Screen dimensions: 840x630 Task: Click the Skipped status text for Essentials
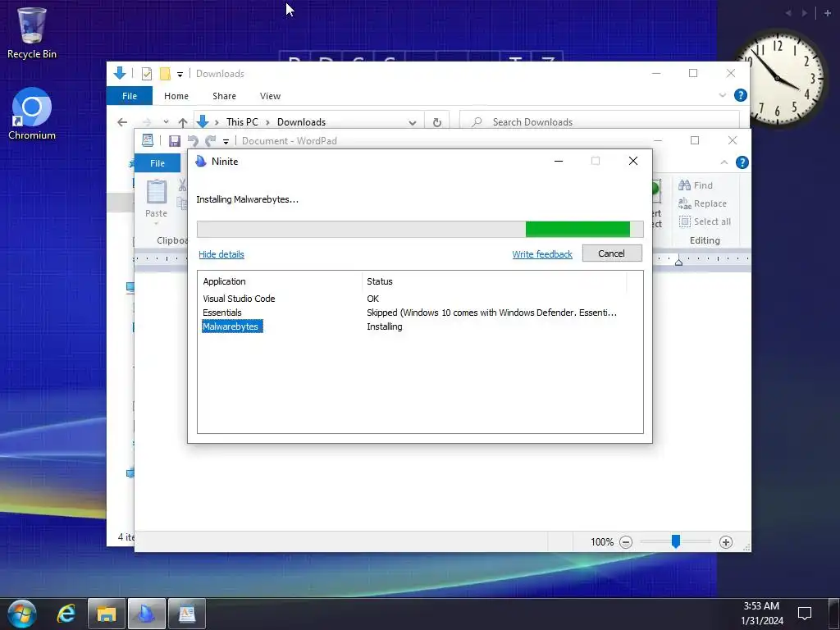[x=492, y=313]
